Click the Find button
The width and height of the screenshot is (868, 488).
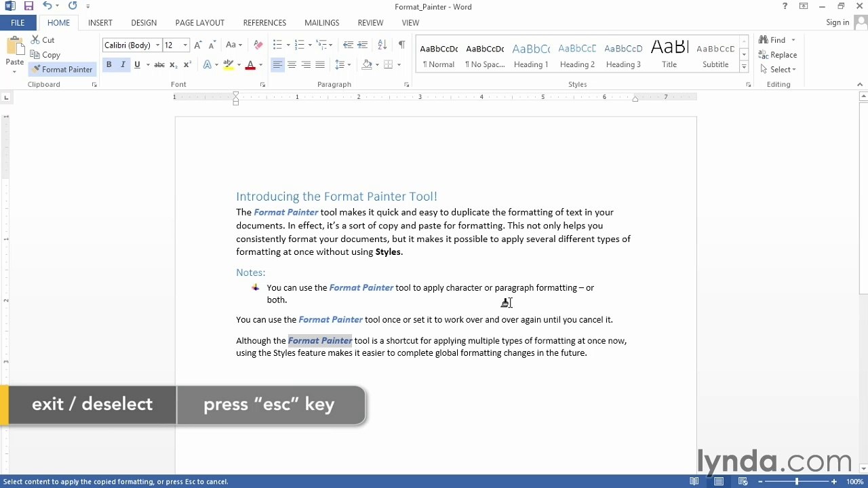772,40
